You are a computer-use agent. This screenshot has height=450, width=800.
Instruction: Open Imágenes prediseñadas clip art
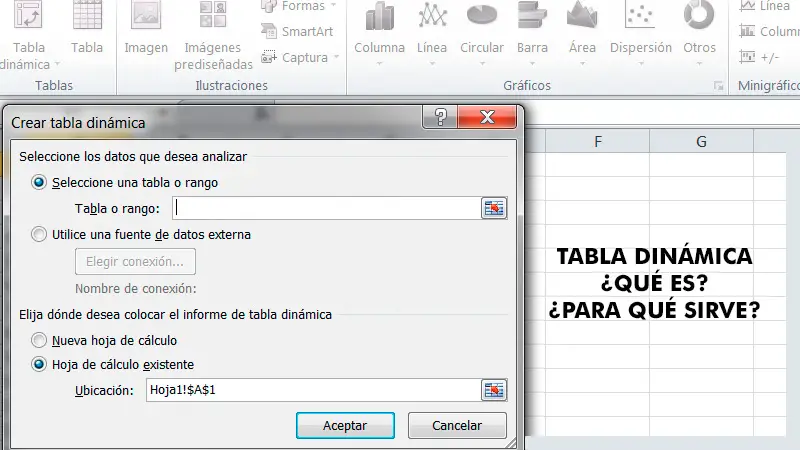pyautogui.click(x=213, y=14)
